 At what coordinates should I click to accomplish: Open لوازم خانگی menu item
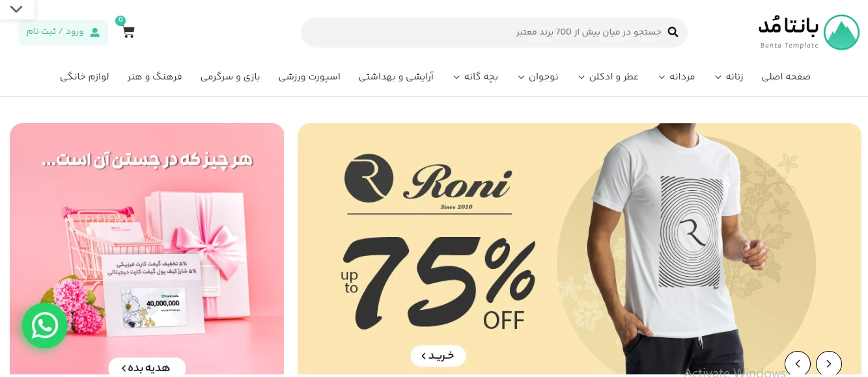(85, 77)
